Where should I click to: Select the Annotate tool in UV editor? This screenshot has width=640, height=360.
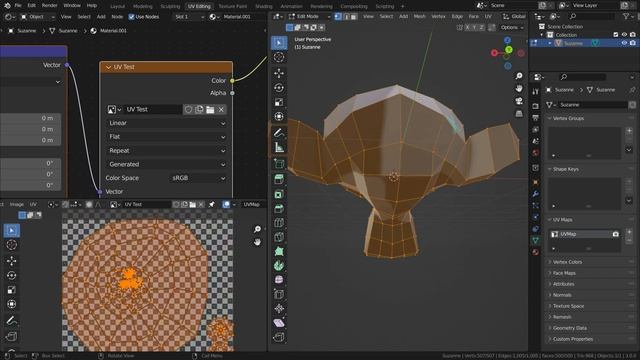11,320
